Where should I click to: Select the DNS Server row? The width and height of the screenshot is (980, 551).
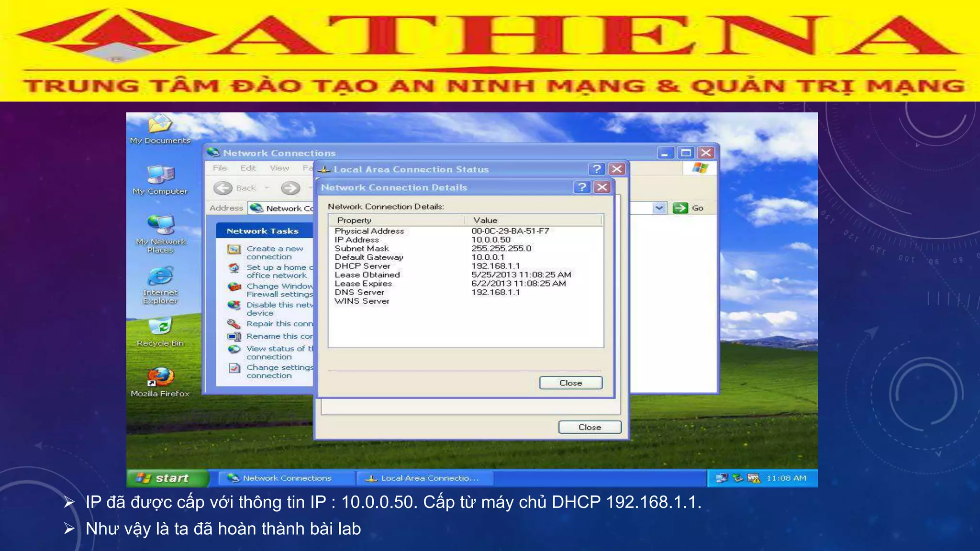[466, 292]
